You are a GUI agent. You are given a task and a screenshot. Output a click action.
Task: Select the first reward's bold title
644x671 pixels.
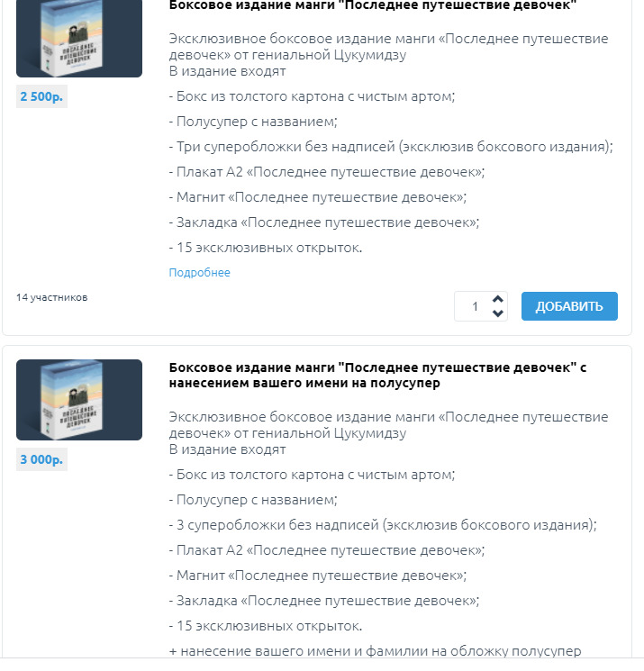pyautogui.click(x=372, y=5)
